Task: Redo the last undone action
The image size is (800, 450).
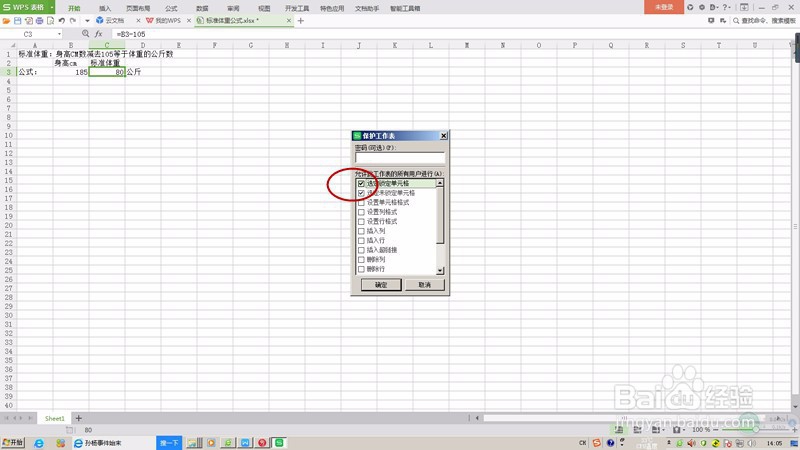Action: (x=73, y=21)
